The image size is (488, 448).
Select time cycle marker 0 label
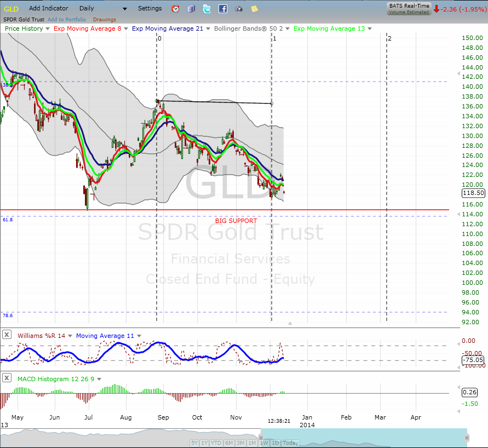click(x=160, y=38)
